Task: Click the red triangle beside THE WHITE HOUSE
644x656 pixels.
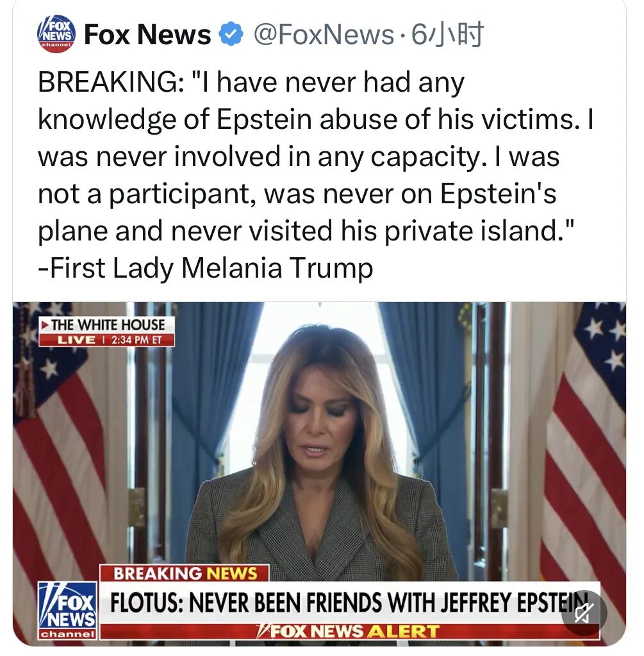Action: (44, 324)
